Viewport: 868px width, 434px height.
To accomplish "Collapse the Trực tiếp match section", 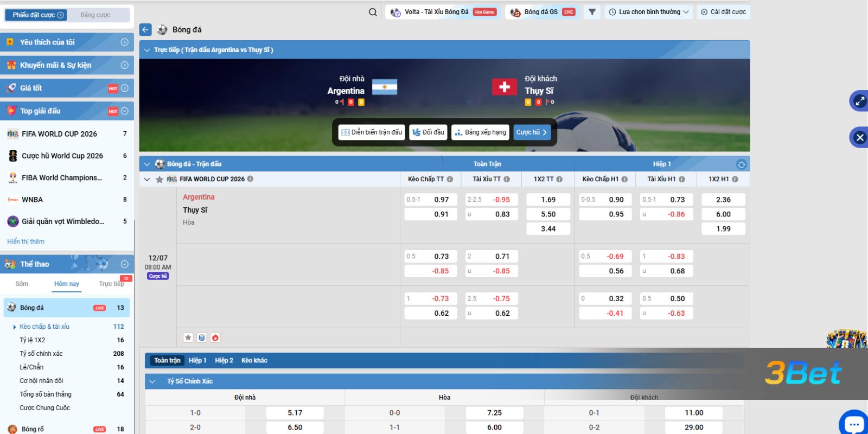I will coord(147,50).
